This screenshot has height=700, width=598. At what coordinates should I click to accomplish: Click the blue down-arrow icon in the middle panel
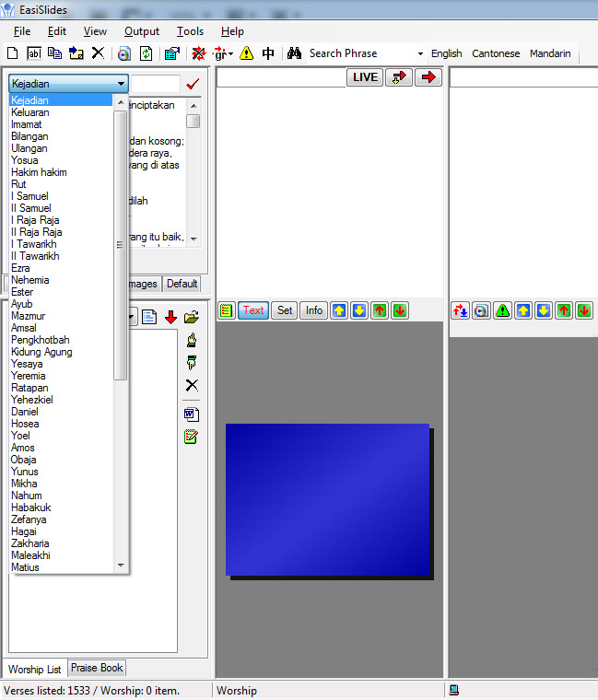click(359, 310)
